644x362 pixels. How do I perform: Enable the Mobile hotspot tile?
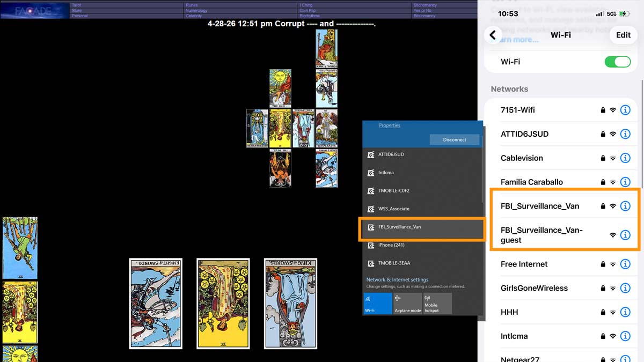(437, 303)
